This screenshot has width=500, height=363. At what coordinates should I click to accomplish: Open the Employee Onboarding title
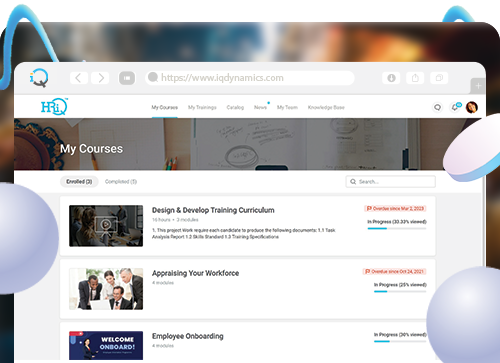[188, 336]
